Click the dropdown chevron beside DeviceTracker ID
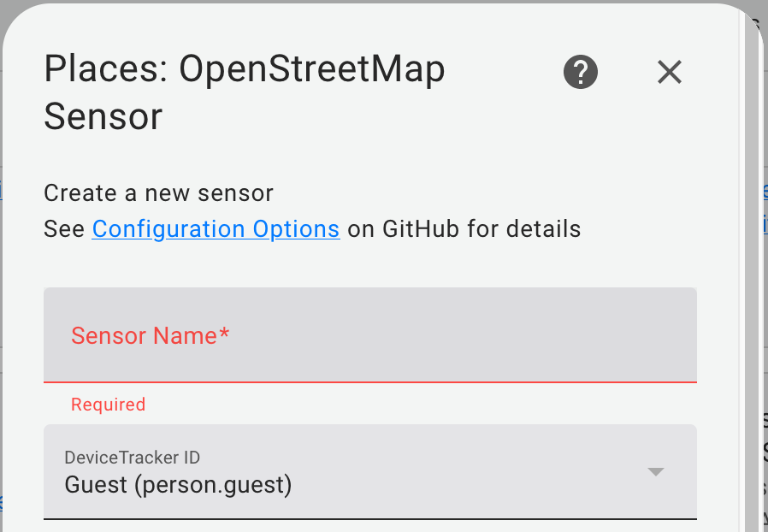 (655, 471)
